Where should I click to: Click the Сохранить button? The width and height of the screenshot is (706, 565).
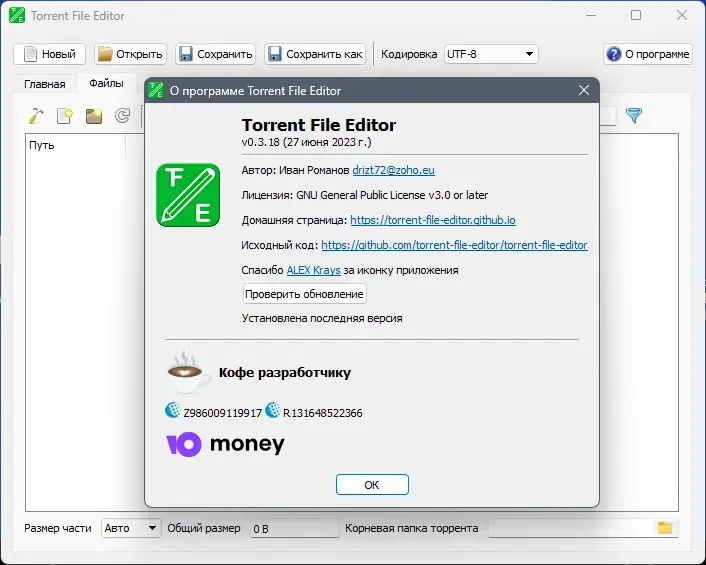coord(216,54)
